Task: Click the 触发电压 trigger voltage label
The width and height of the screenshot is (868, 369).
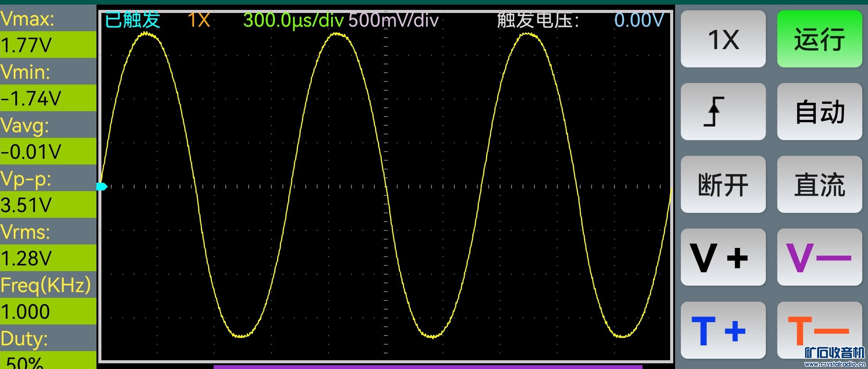Action: [x=538, y=20]
